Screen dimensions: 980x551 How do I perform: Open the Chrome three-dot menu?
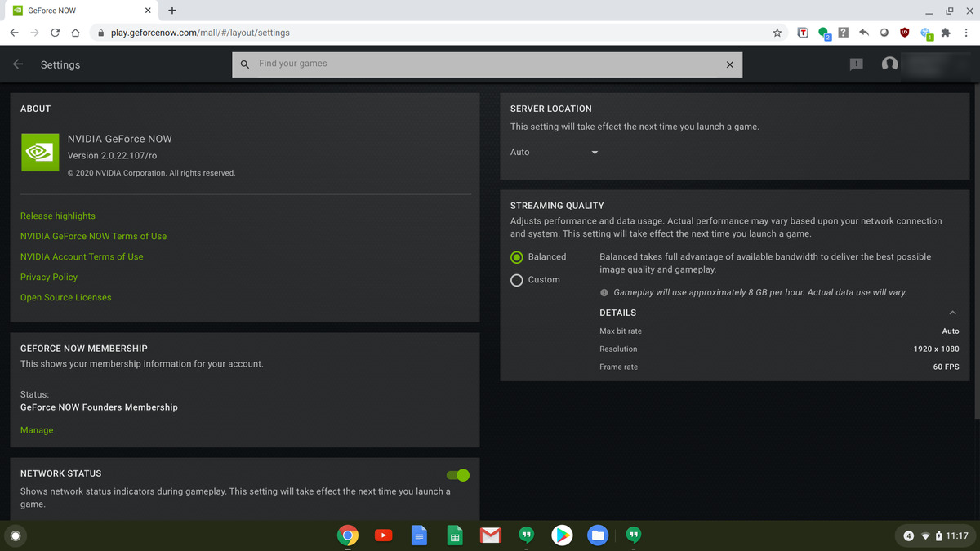tap(966, 33)
